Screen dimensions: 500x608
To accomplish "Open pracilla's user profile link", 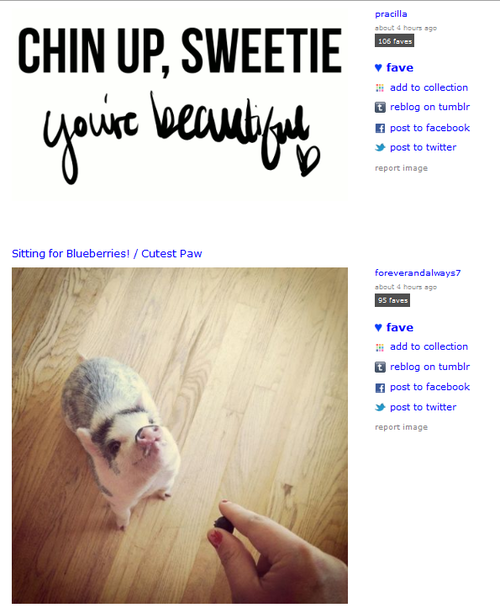I will [x=391, y=14].
